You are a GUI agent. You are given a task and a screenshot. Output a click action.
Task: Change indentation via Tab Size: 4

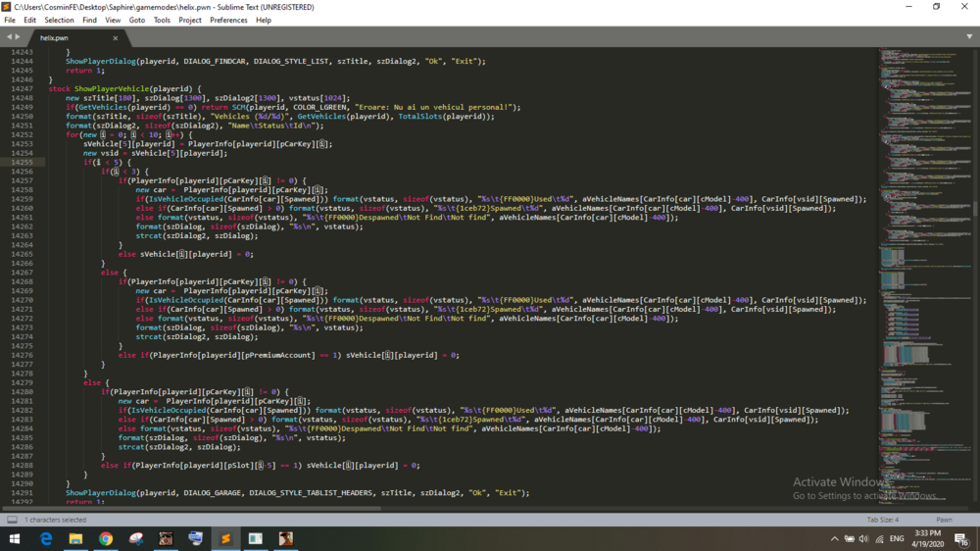click(x=883, y=520)
